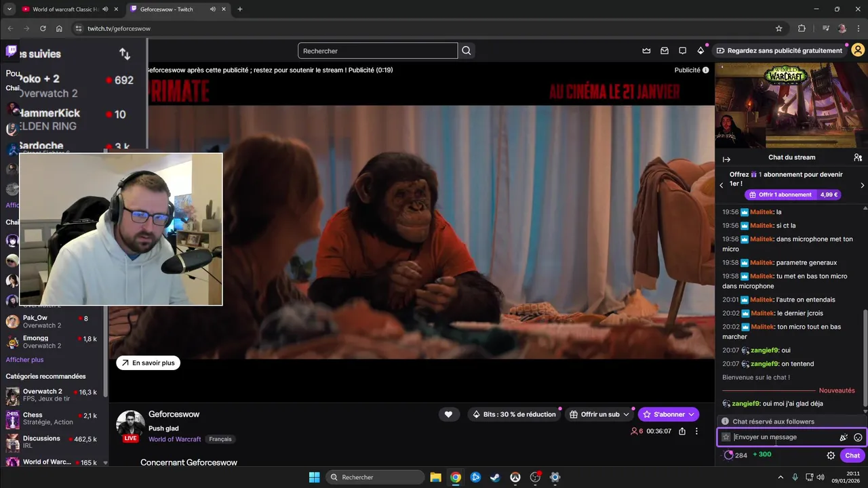Open Pak_Ow channel in sidebar
Image resolution: width=868 pixels, height=488 pixels.
click(52, 322)
